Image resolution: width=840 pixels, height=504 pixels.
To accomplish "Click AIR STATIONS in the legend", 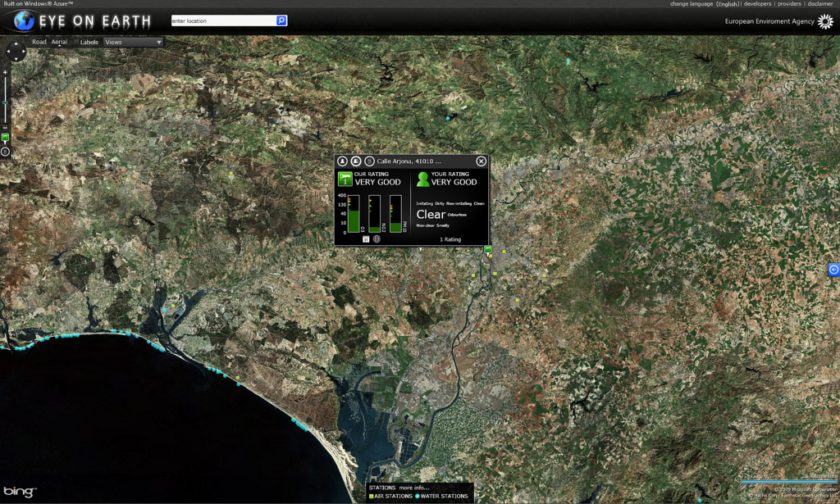I will (x=393, y=496).
